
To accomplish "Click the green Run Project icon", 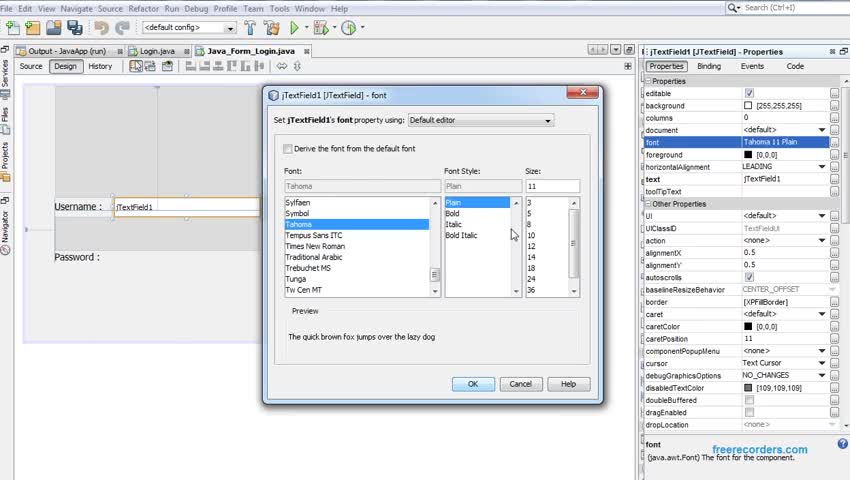I will pos(294,28).
